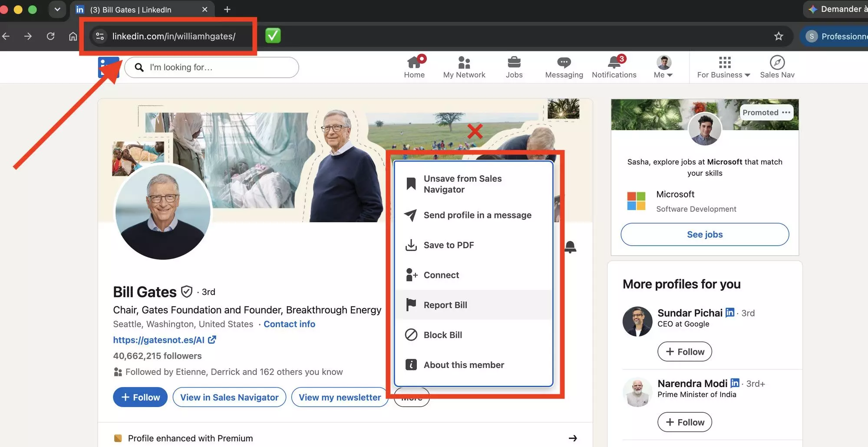
Task: Choose Save to PDF
Action: coord(473,245)
